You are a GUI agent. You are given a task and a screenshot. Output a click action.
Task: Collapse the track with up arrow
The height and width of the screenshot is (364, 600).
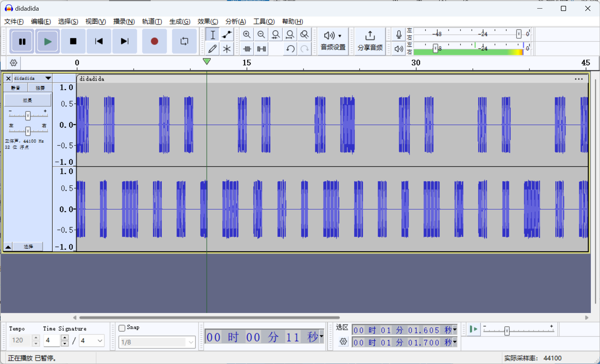8,247
